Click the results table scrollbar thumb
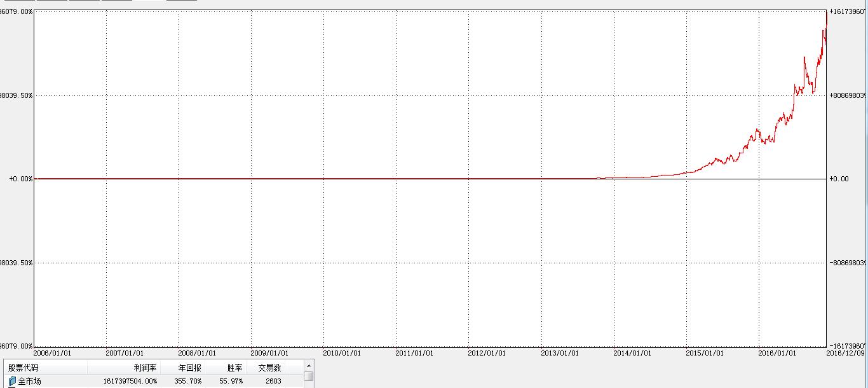The height and width of the screenshot is (388, 868). (309, 376)
